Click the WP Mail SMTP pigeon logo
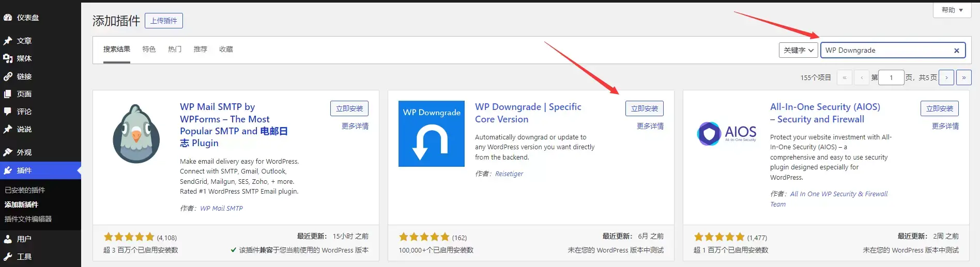This screenshot has width=980, height=267. [136, 134]
